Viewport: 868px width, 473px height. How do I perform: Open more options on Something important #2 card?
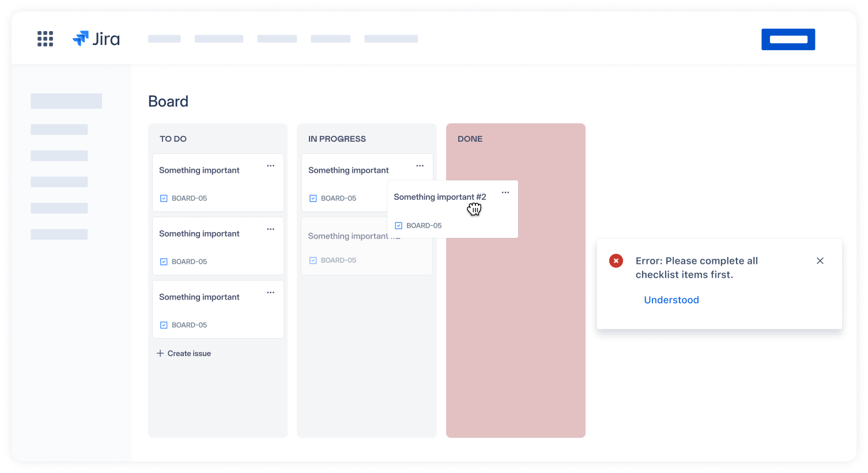(x=505, y=192)
